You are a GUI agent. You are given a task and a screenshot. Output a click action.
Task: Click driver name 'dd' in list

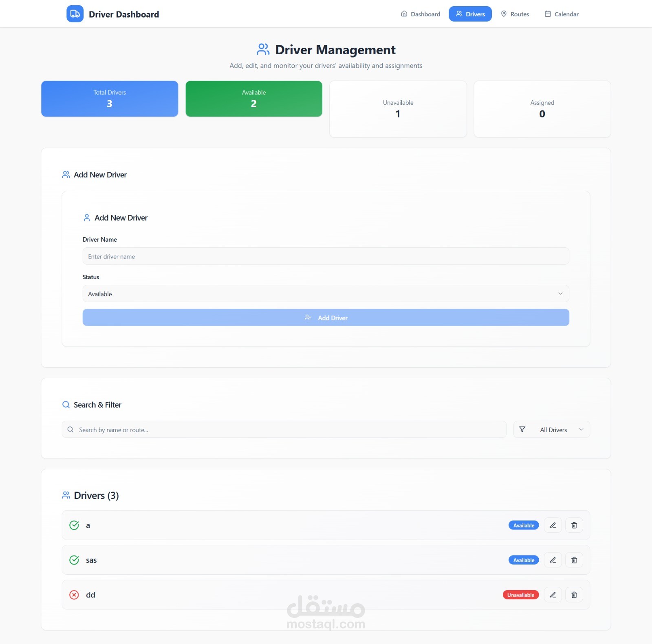(90, 595)
